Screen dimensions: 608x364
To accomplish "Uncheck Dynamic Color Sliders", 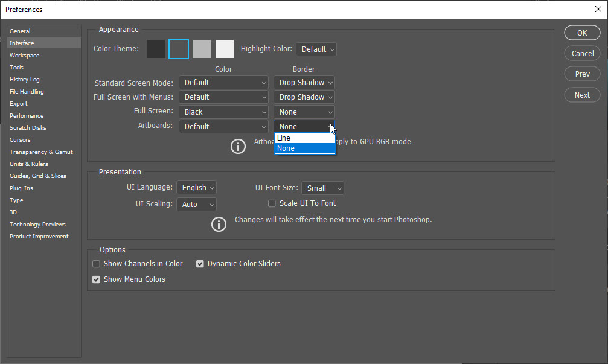I will click(x=200, y=263).
